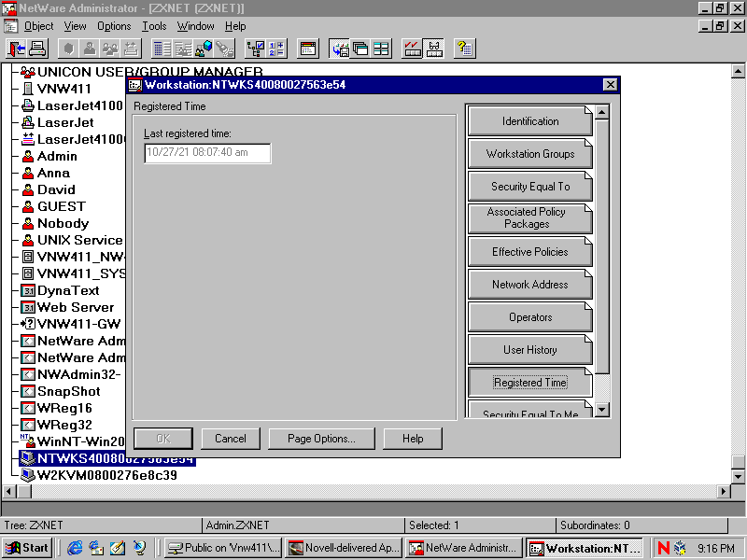
Task: Click the page list scroll-down arrow
Action: point(602,410)
